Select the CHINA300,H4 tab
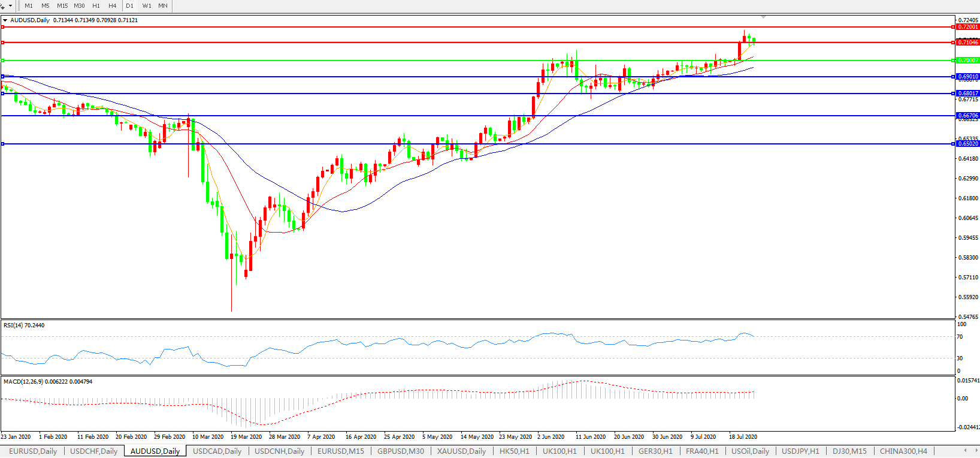The height and width of the screenshot is (458, 980). (x=903, y=451)
